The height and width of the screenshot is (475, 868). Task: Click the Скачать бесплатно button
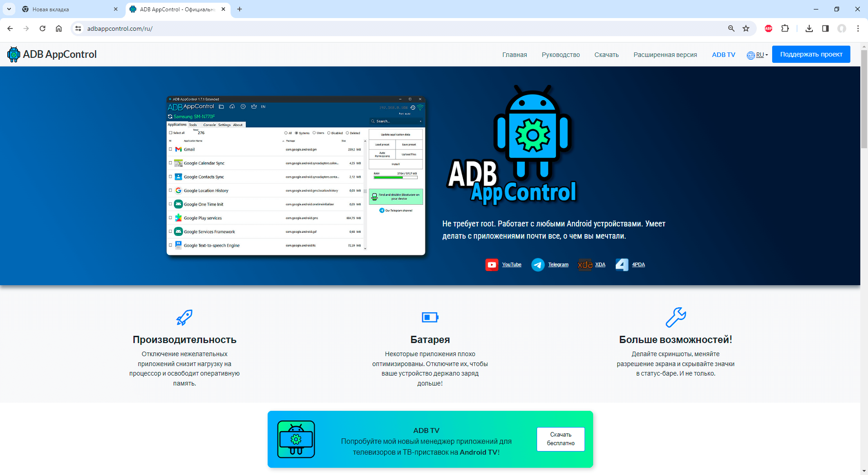pyautogui.click(x=561, y=439)
